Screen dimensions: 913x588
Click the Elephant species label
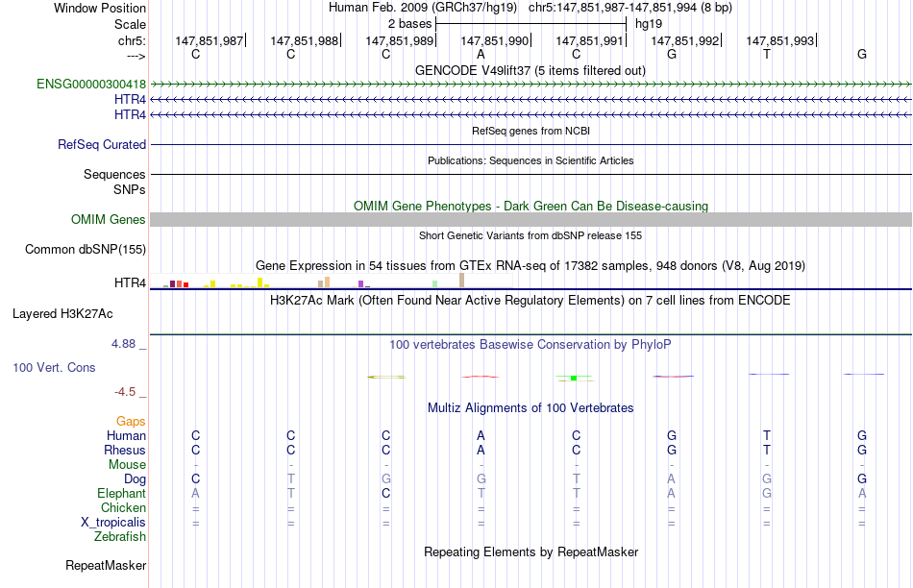coord(121,493)
